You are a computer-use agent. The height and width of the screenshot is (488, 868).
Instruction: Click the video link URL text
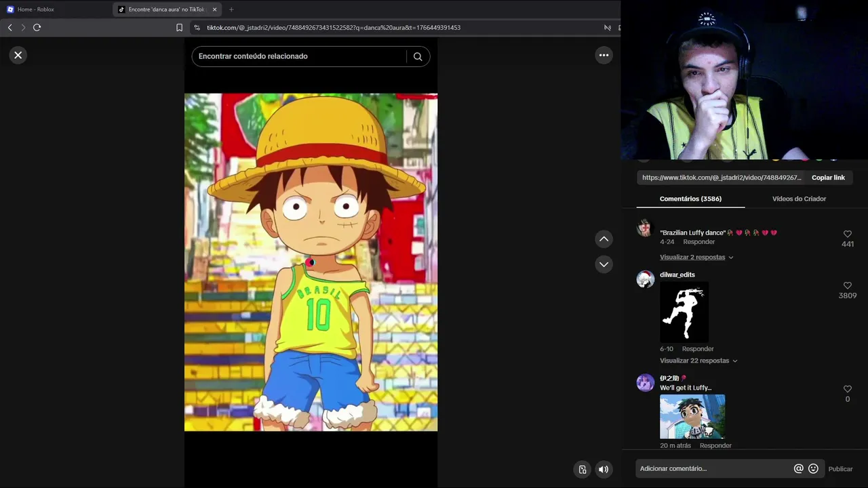(722, 178)
